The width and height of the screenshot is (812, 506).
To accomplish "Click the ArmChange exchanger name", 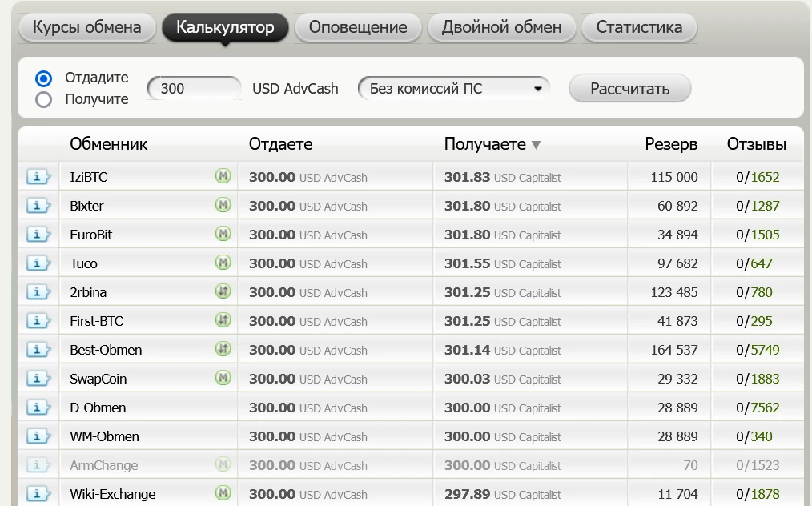I will pyautogui.click(x=103, y=466).
